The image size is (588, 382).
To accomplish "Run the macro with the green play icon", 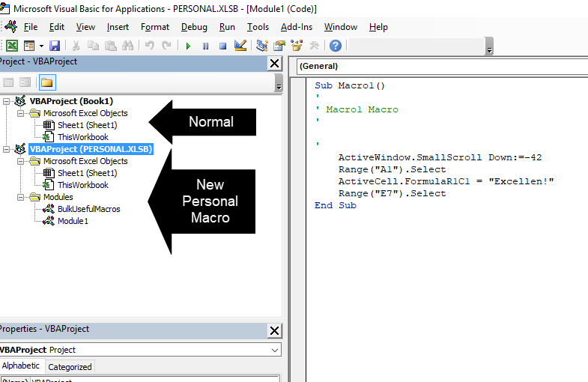I will 188,46.
